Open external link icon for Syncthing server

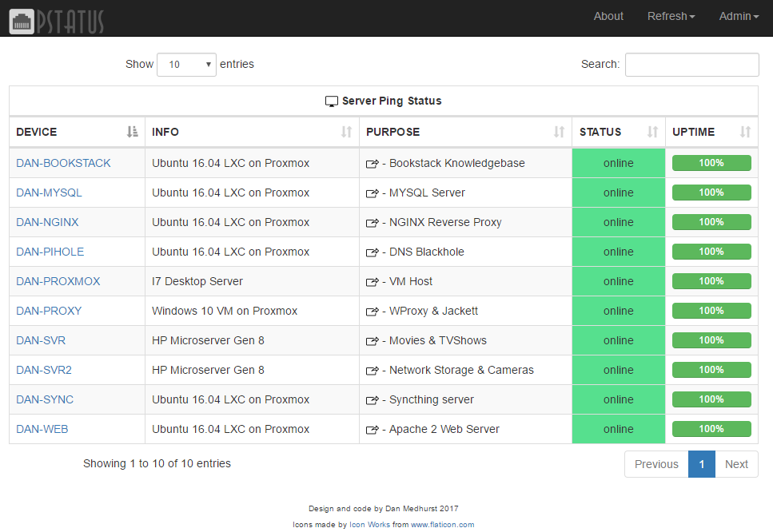pos(373,400)
